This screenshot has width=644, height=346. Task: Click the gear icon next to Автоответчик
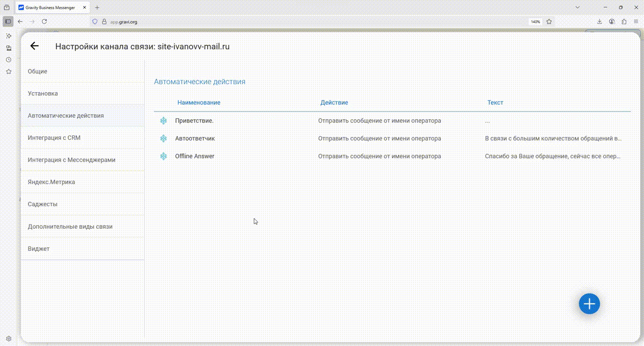coord(163,138)
